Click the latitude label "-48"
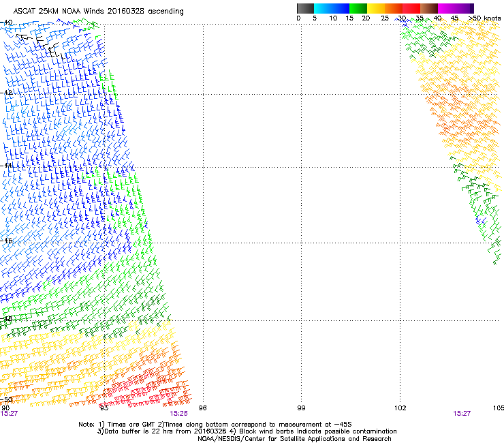The height and width of the screenshot is (443, 504). coord(6,319)
